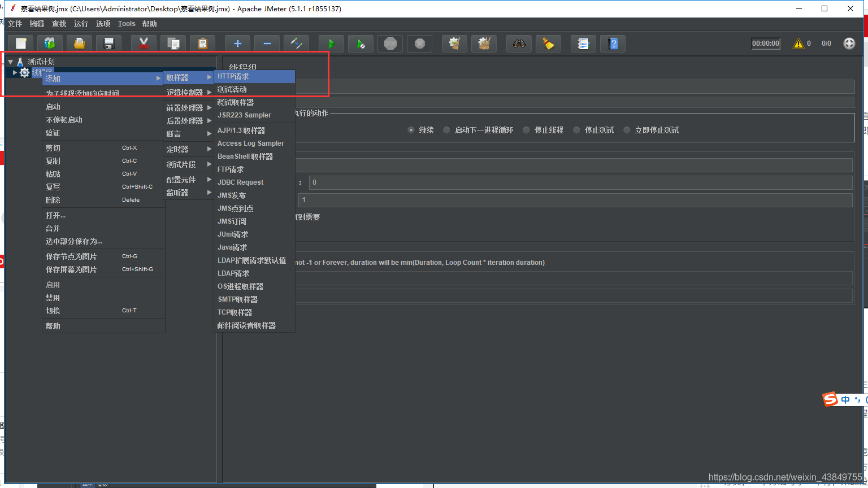Open the Templates toolbar icon
Screen dimensions: 868x488
pyautogui.click(x=50, y=43)
